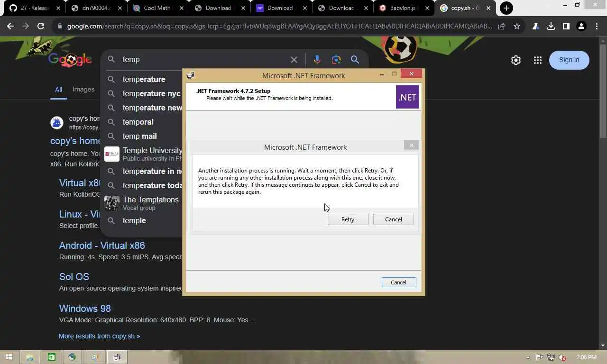This screenshot has width=607, height=364.
Task: Search by image with Google Lens icon
Action: 336,60
